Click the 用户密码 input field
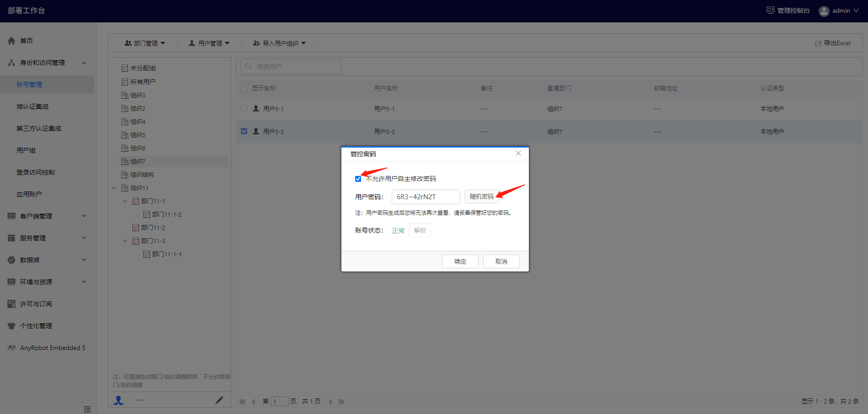 426,197
